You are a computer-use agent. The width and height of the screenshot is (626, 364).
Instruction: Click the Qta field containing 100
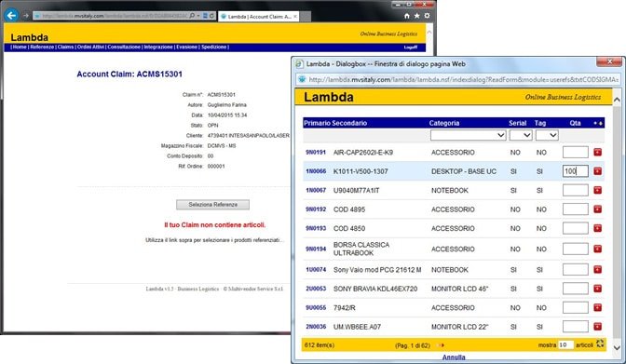pyautogui.click(x=576, y=171)
